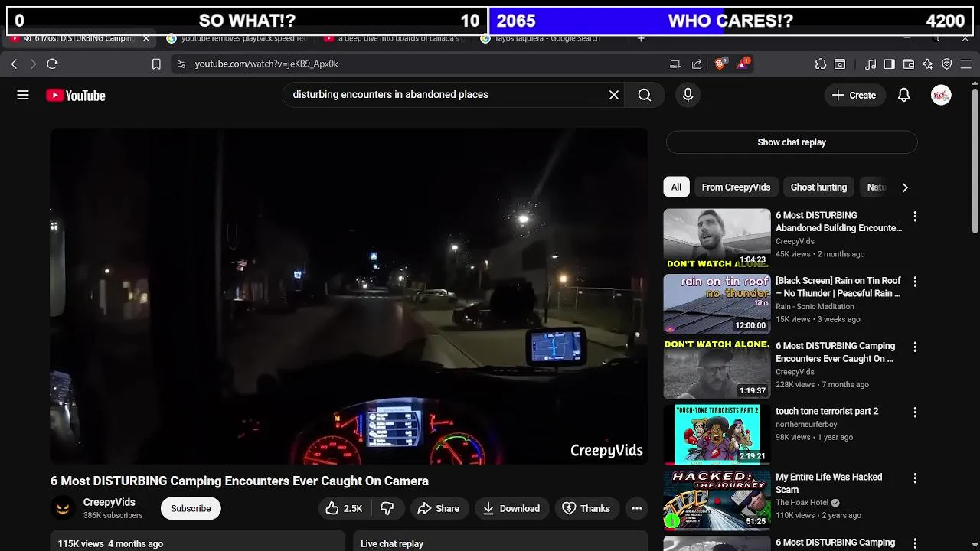Screen dimensions: 980x551
Task: Show more category chips with the arrow
Action: 905,187
